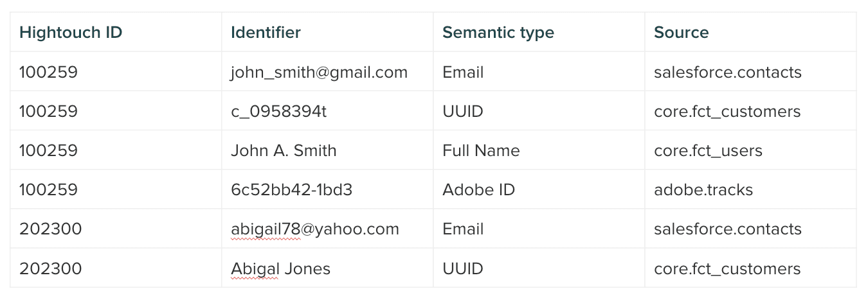Select the Identifier column header
This screenshot has height=298, width=868.
[x=266, y=33]
